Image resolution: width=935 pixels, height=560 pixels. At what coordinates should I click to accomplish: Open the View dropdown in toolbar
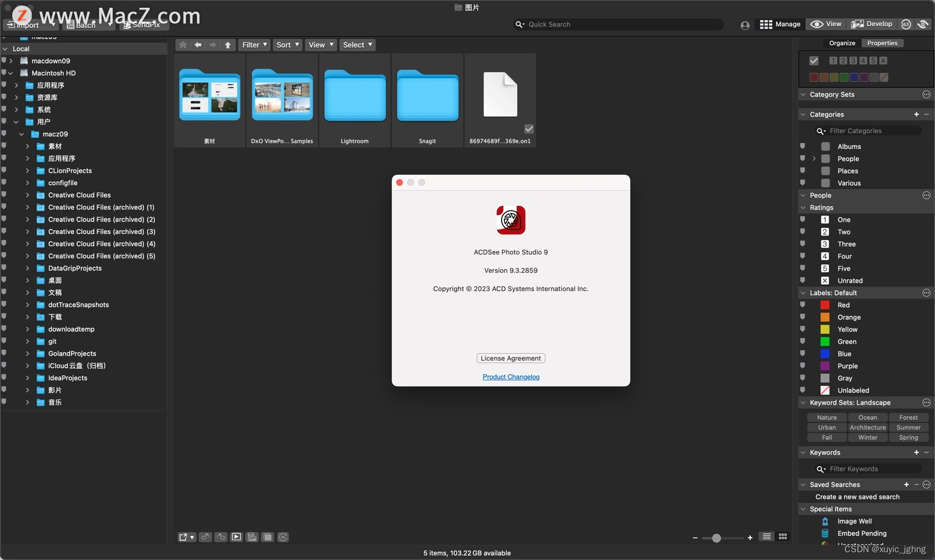(321, 45)
